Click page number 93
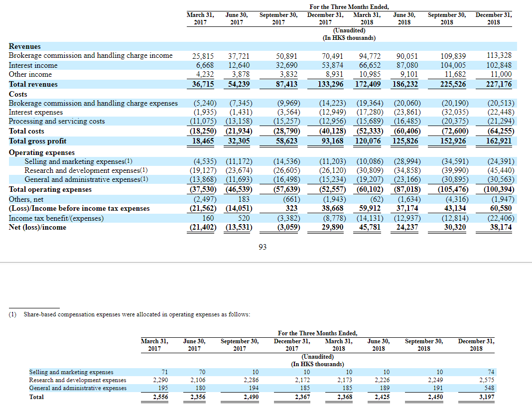The image size is (532, 414). [x=263, y=247]
